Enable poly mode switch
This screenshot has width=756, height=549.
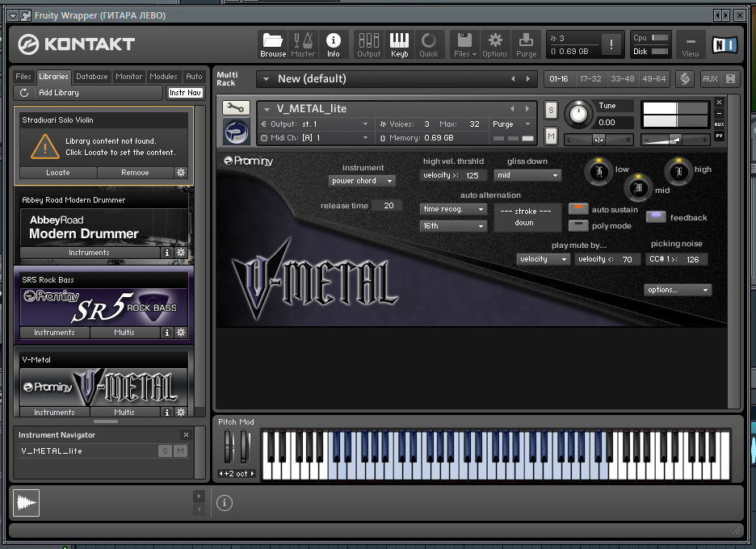pyautogui.click(x=578, y=225)
